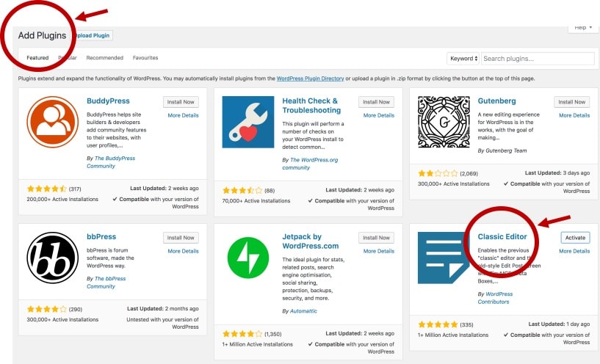
Task: Expand the Help dropdown tab
Action: [x=583, y=28]
